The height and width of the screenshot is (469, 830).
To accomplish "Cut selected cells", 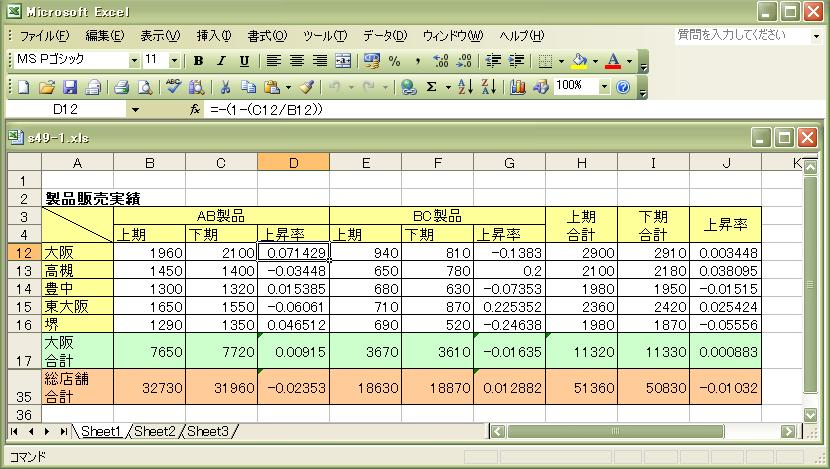I will pos(225,87).
